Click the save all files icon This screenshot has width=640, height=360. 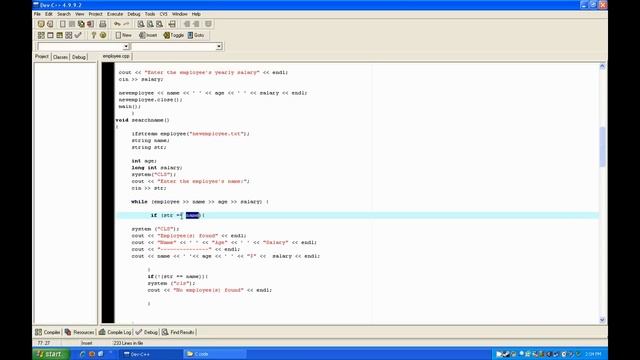pyautogui.click(x=81, y=24)
